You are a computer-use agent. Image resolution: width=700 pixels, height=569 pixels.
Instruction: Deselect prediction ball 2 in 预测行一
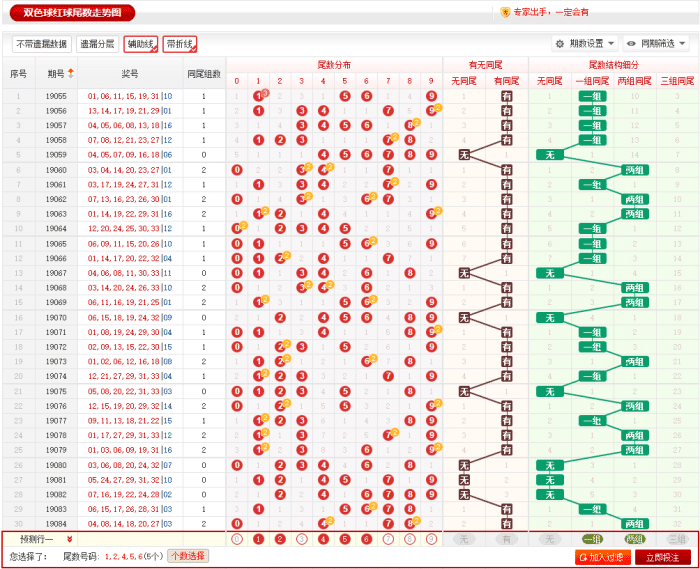(x=280, y=539)
